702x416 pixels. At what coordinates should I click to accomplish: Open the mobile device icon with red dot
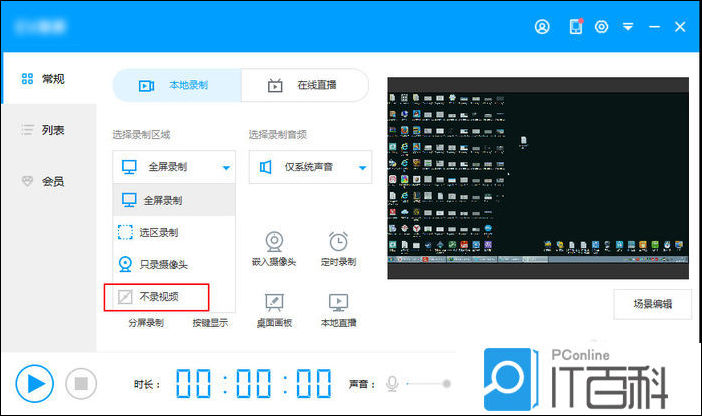click(576, 26)
